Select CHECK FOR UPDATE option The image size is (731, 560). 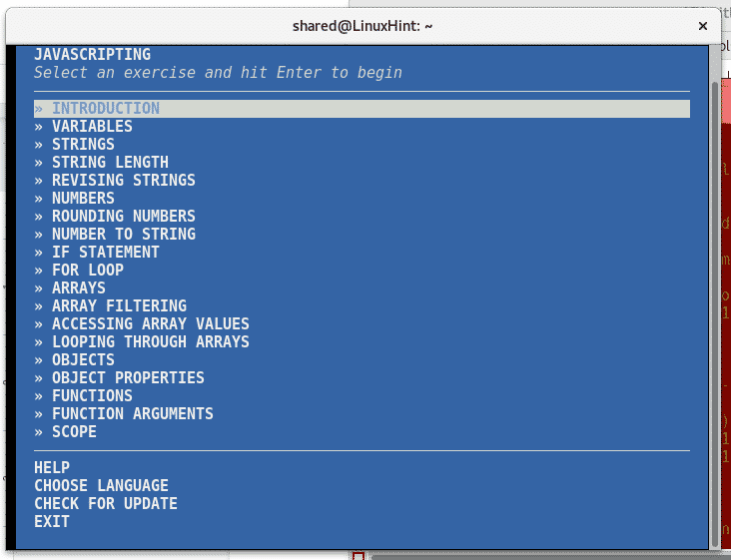[x=106, y=504]
